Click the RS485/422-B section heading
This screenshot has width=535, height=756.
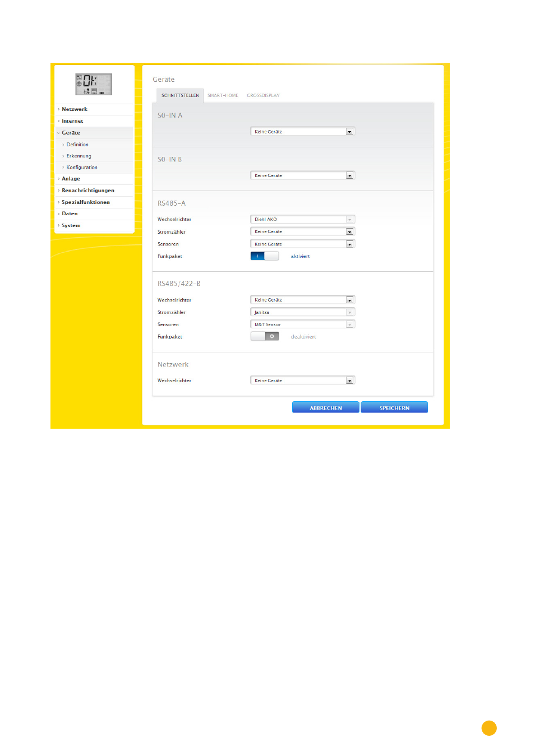click(179, 284)
